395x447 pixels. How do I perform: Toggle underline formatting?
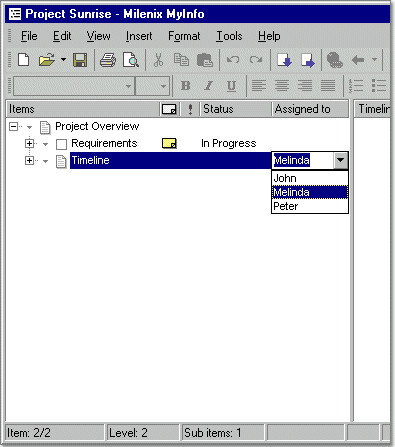coord(231,86)
